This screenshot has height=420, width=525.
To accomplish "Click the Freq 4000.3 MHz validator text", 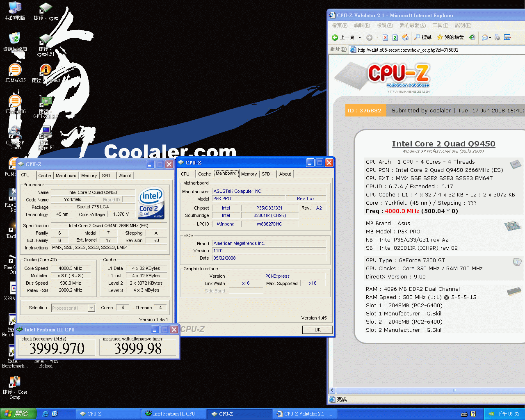I will tap(412, 211).
